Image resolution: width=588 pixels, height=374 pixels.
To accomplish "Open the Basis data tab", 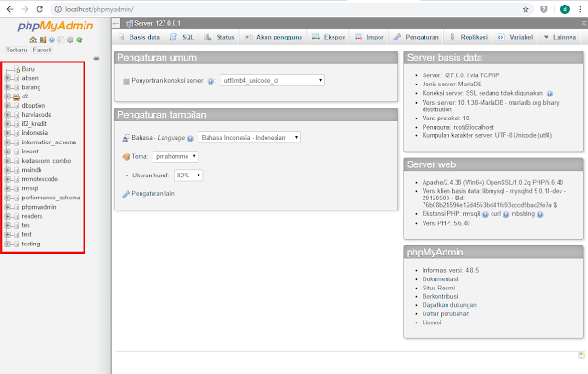I will pyautogui.click(x=139, y=37).
